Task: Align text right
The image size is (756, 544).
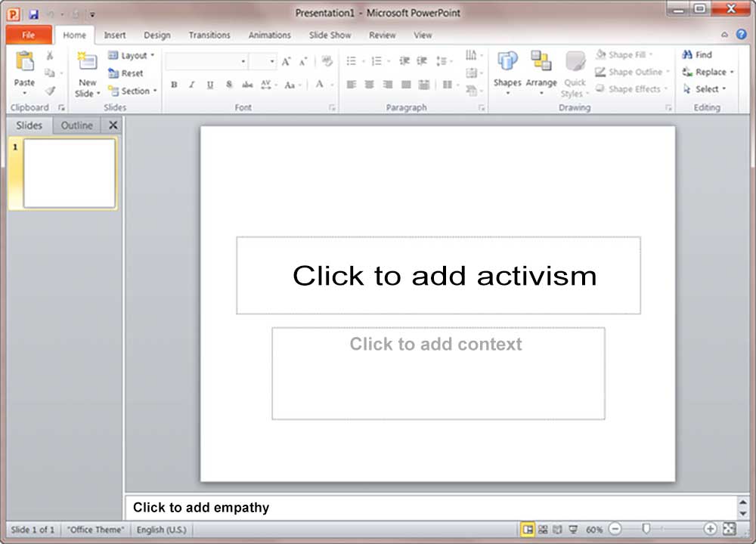Action: [x=388, y=85]
